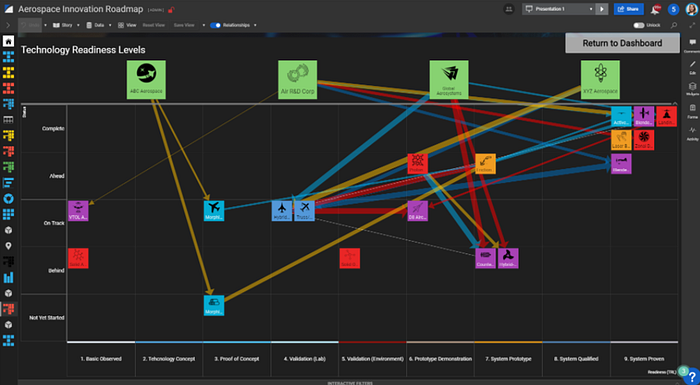This screenshot has width=700, height=385.
Task: Select the Friction orange card
Action: (485, 163)
